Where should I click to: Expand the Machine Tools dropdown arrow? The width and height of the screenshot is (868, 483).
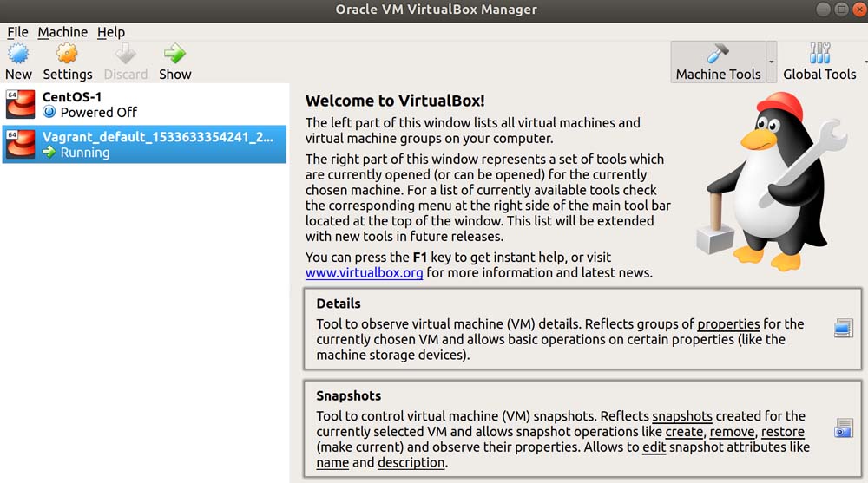(x=770, y=74)
